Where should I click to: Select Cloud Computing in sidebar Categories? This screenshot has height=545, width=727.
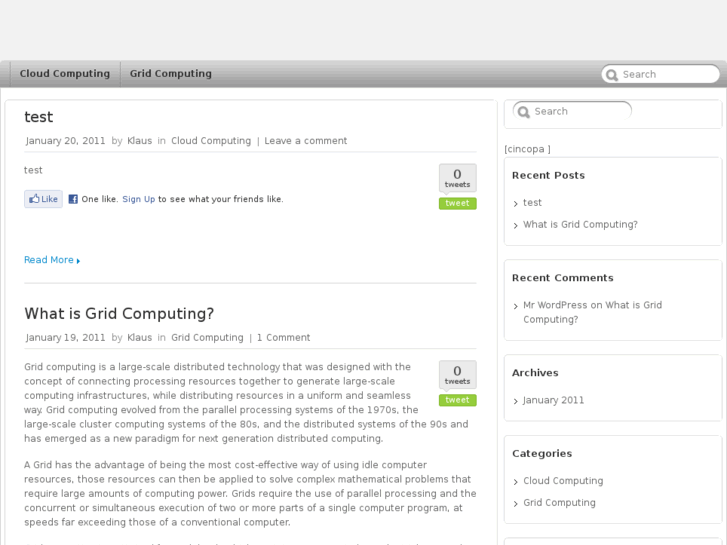click(x=563, y=481)
